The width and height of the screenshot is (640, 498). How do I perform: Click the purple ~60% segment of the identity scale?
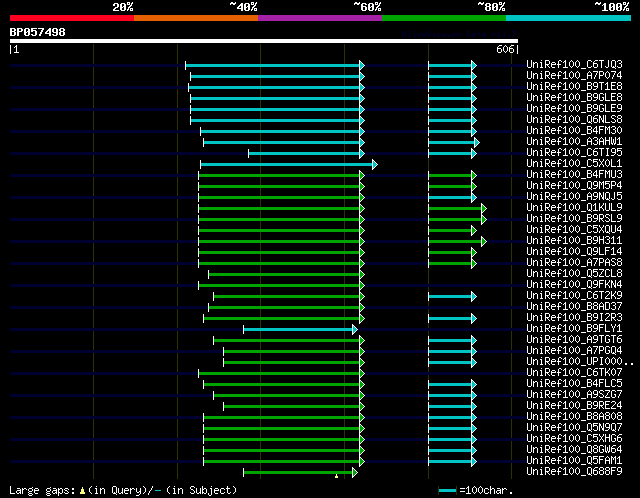[320, 18]
